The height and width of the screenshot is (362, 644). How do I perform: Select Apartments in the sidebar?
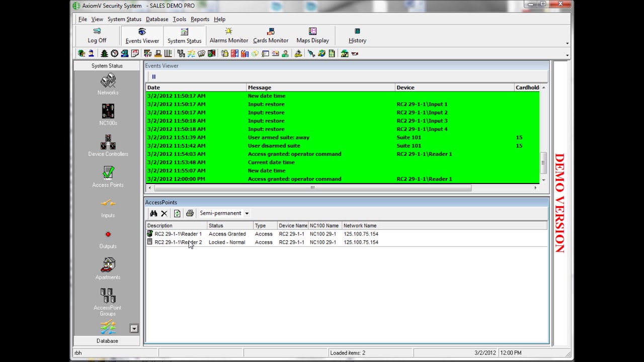point(108,269)
